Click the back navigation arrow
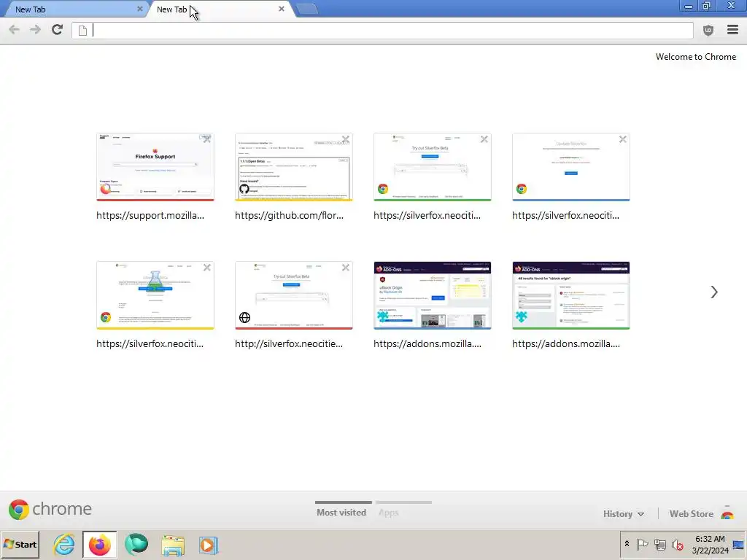Image resolution: width=747 pixels, height=560 pixels. coord(15,30)
